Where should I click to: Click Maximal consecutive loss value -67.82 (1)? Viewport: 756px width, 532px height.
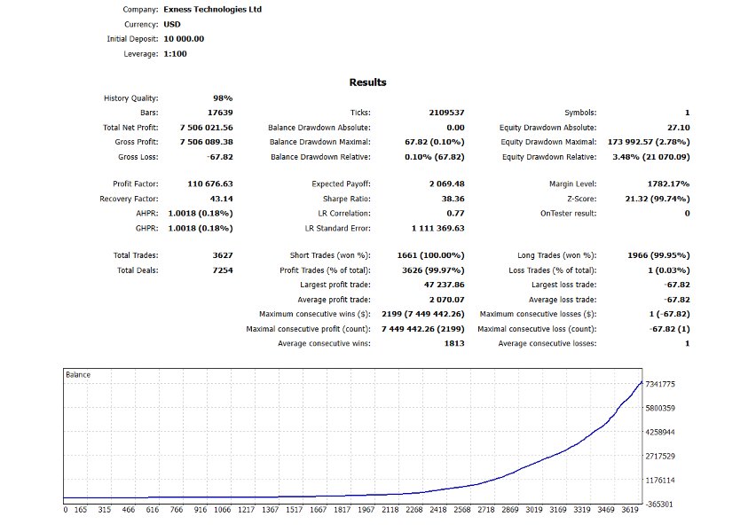(671, 329)
